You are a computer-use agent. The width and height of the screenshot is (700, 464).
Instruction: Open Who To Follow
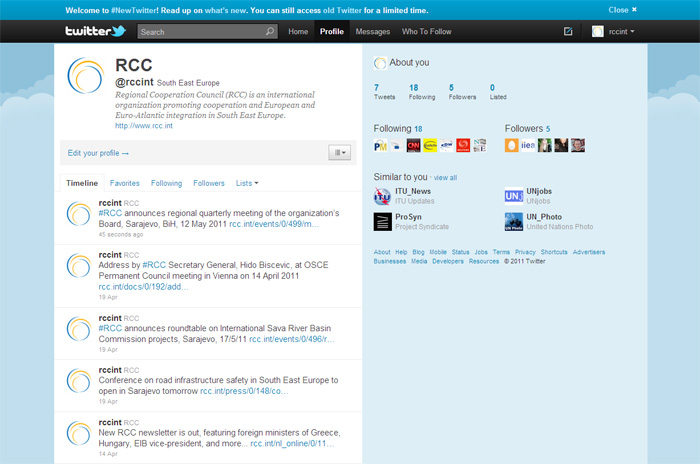point(426,32)
